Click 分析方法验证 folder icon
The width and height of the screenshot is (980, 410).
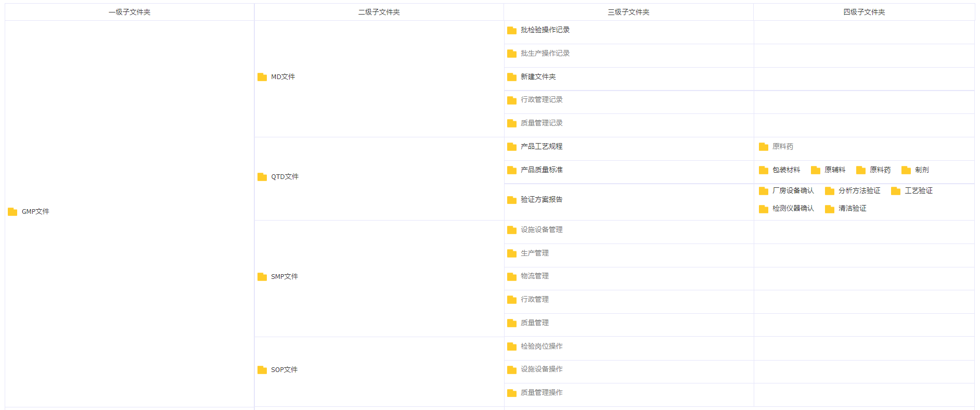[x=830, y=191]
